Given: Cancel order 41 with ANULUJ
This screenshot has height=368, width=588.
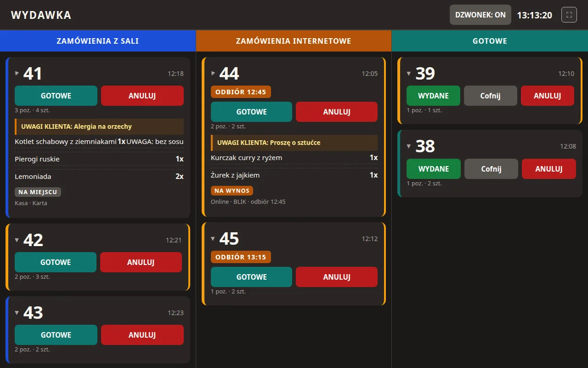Looking at the screenshot, I should pos(142,96).
